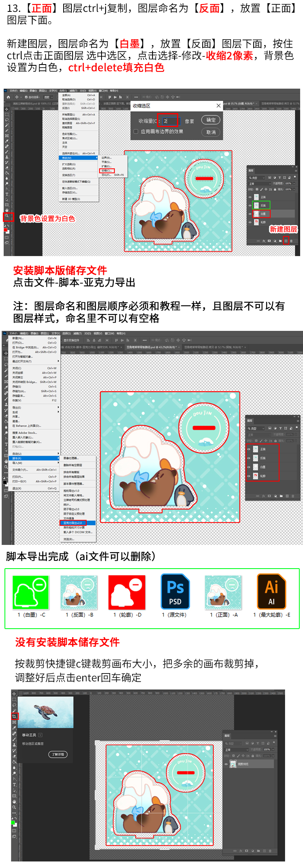Viewport: 303px width, 868px height.
Task: Hide 白墨 layer in File-menu screenshot
Action: click(249, 467)
